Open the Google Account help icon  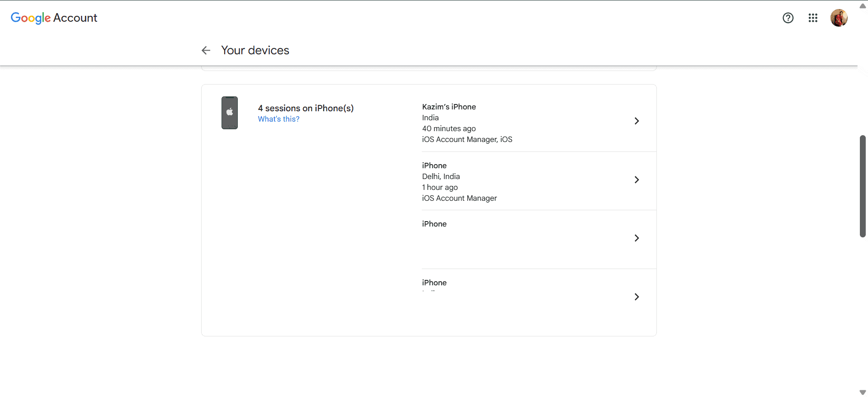pos(788,18)
